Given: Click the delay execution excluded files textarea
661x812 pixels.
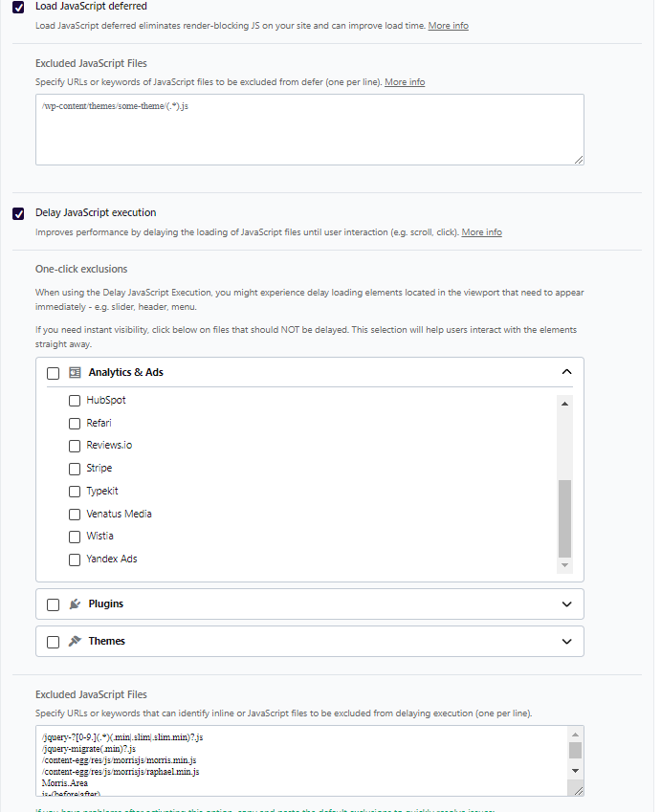Looking at the screenshot, I should coord(301,760).
